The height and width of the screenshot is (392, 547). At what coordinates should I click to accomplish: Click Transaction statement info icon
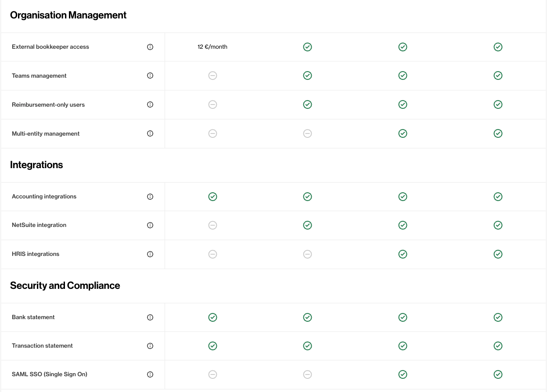[x=150, y=346]
